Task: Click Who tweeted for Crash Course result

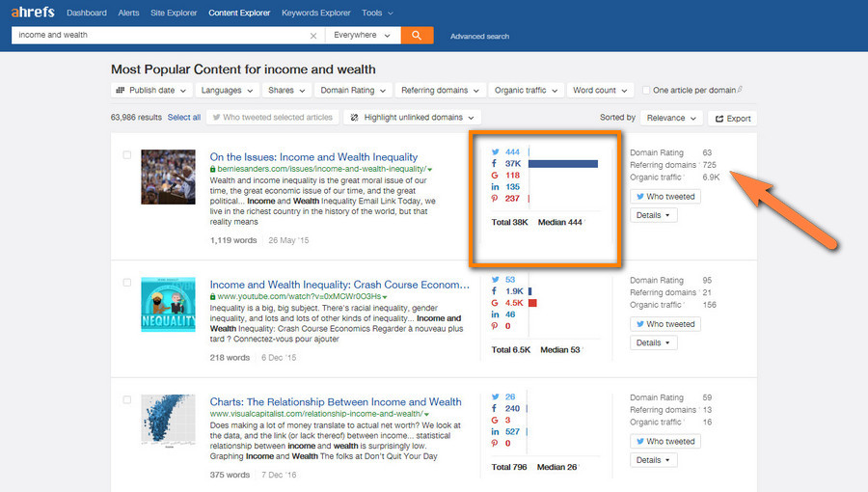Action: tap(665, 324)
